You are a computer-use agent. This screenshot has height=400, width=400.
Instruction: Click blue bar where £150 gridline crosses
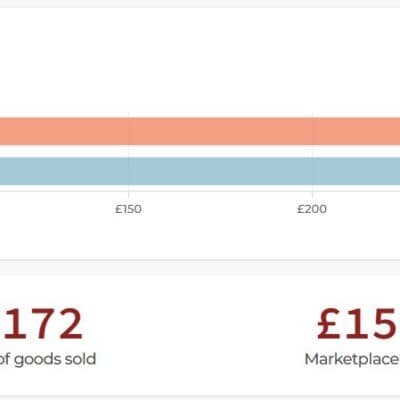point(129,171)
